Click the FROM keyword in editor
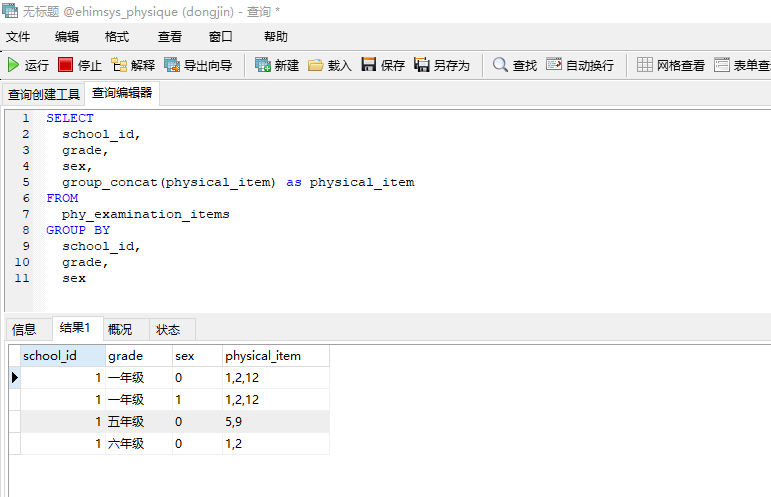This screenshot has width=771, height=497. click(x=62, y=198)
